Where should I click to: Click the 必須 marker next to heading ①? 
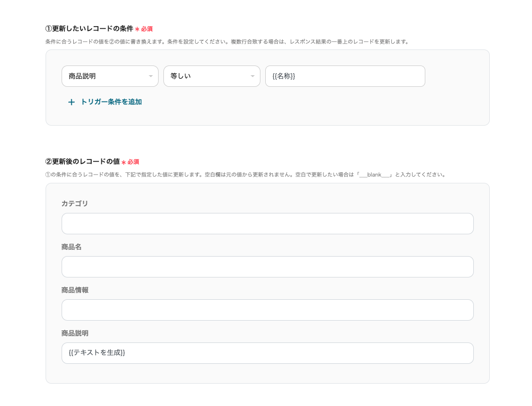click(x=146, y=29)
